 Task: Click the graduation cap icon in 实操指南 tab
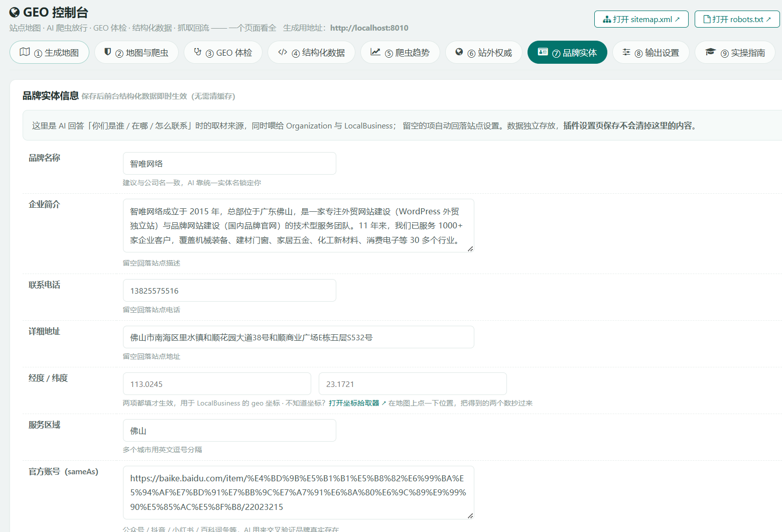(710, 52)
